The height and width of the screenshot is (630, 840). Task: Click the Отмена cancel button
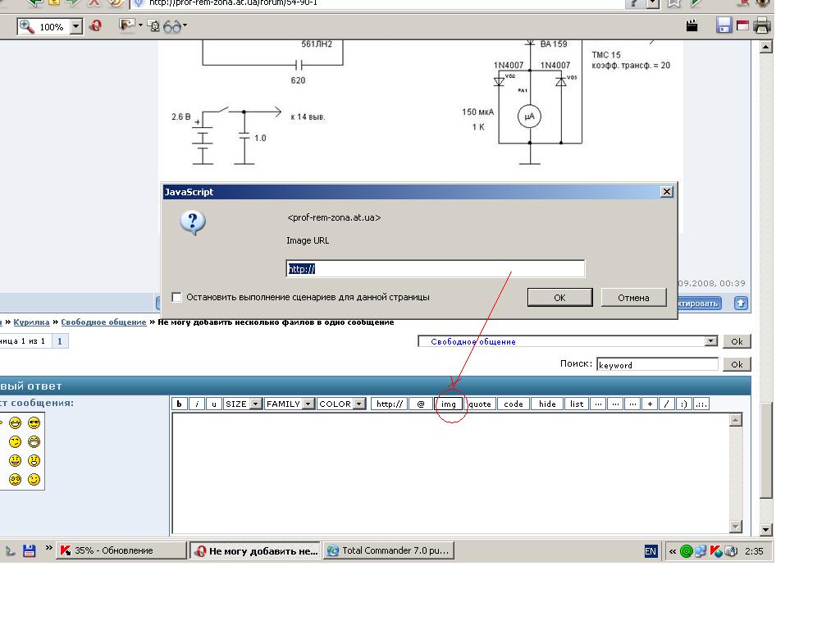633,297
